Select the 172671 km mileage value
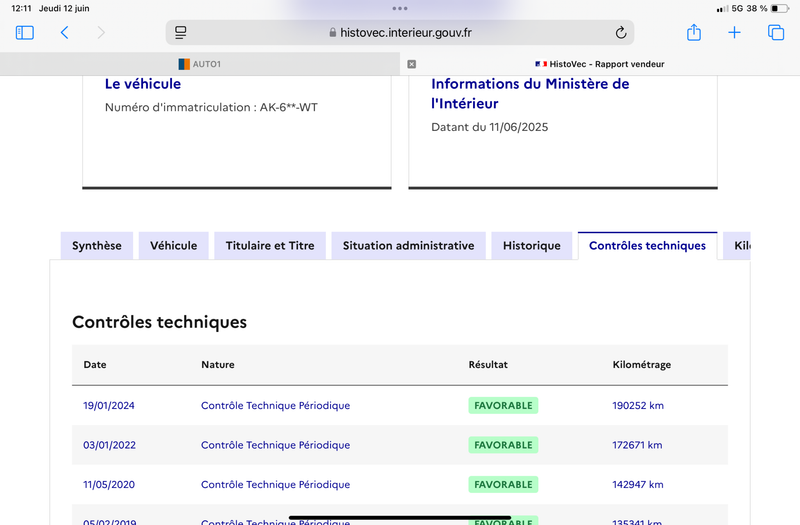The width and height of the screenshot is (800, 525). pyautogui.click(x=637, y=445)
